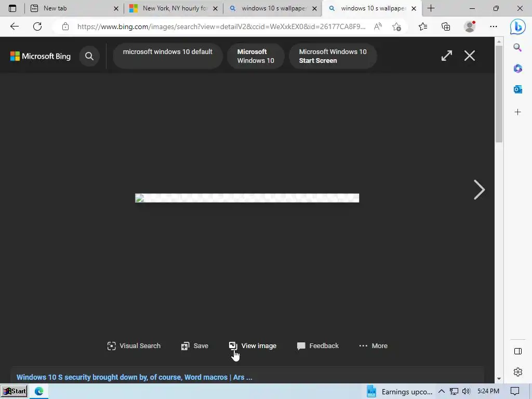Show hidden system tray icons
Screen dimensions: 532x399
441,392
